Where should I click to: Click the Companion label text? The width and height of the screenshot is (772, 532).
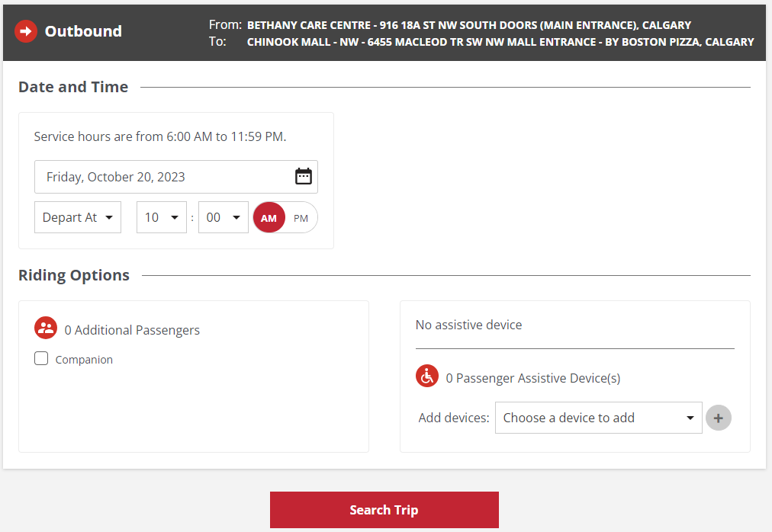(84, 360)
